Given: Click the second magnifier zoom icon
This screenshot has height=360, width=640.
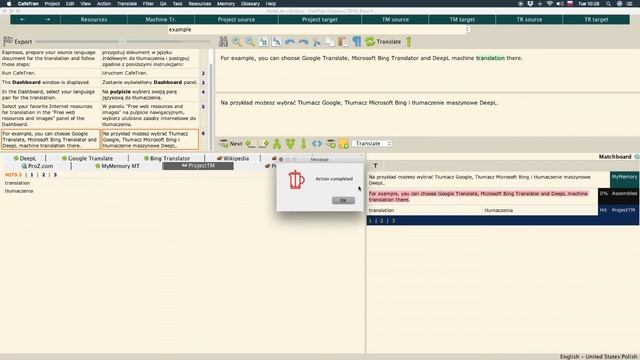Looking at the screenshot, I should point(250,41).
